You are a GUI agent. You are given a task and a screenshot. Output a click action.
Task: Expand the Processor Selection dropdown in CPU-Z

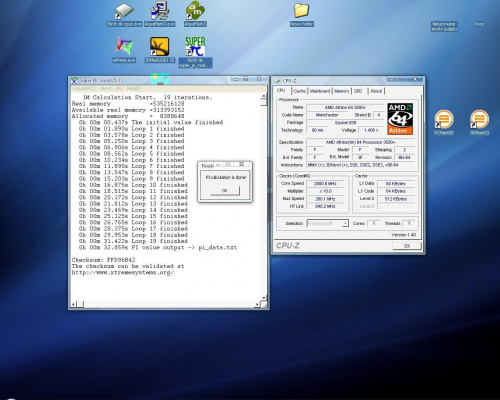(x=345, y=223)
